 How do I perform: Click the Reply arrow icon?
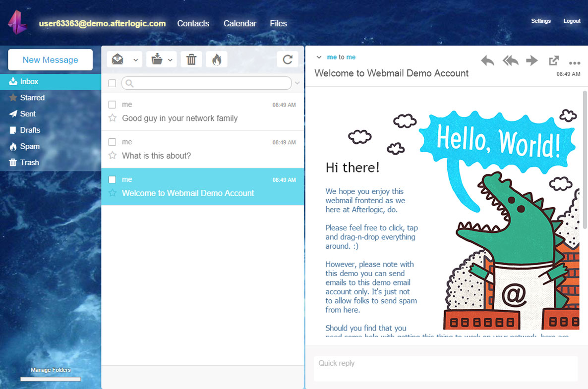tap(487, 61)
